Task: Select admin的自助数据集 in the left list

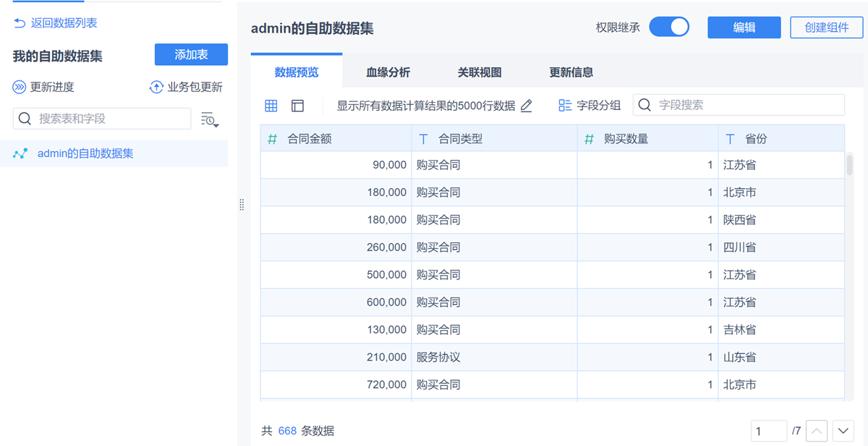Action: click(85, 153)
